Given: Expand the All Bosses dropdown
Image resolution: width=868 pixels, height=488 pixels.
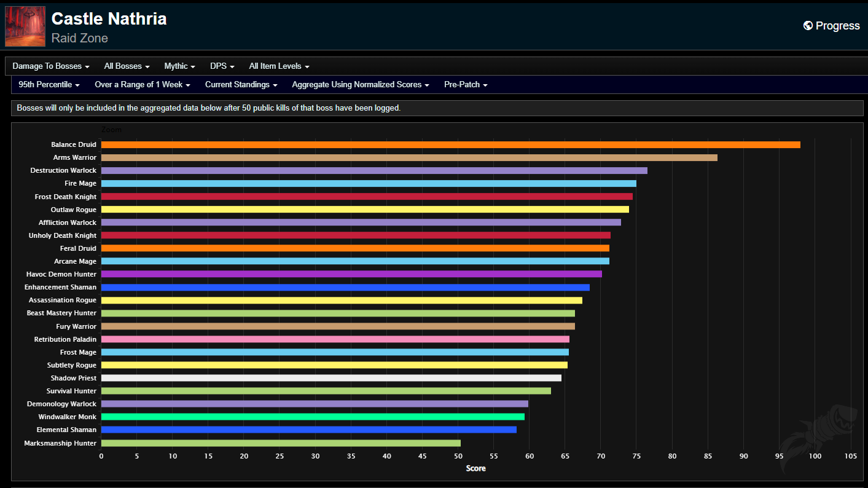Looking at the screenshot, I should point(127,66).
